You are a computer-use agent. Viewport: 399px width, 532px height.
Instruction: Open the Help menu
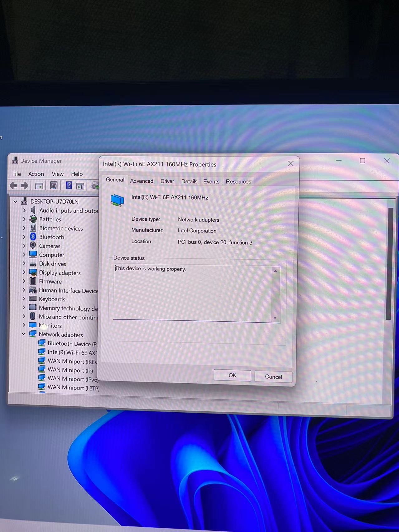point(77,174)
